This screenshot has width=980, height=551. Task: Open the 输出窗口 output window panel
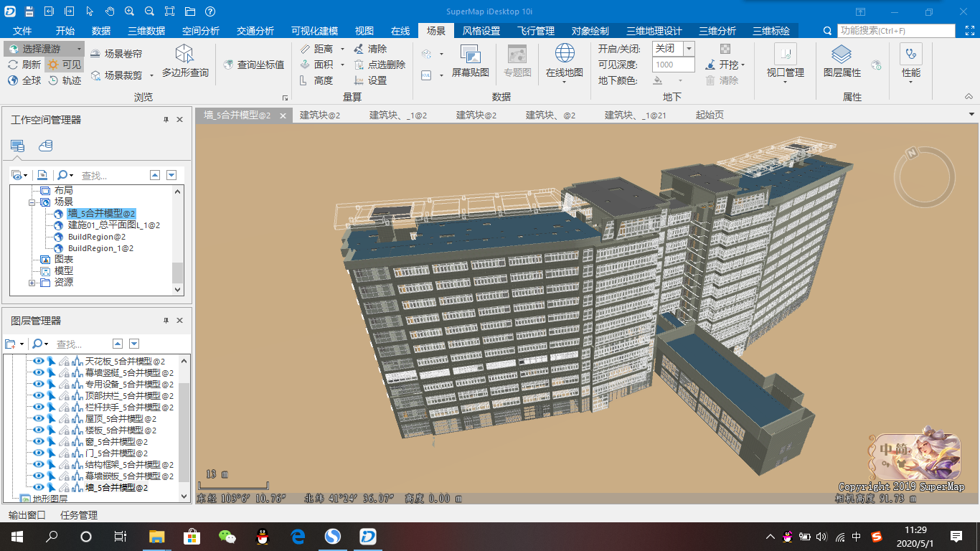point(27,515)
